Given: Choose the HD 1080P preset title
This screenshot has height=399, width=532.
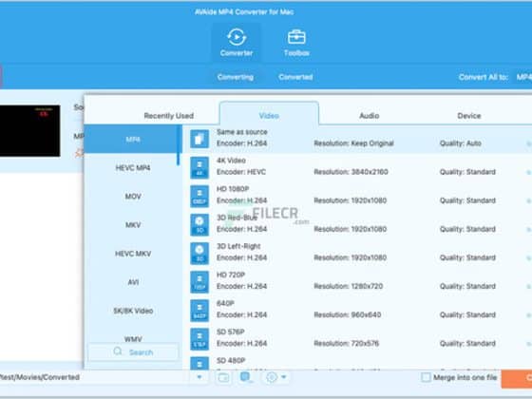Looking at the screenshot, I should tap(233, 189).
